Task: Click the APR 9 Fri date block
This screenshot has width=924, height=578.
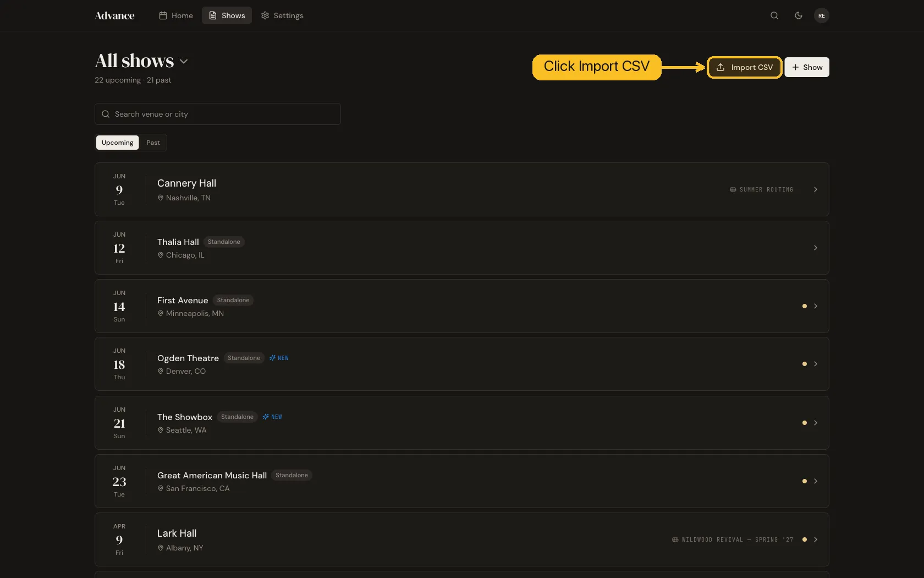Action: [119, 539]
